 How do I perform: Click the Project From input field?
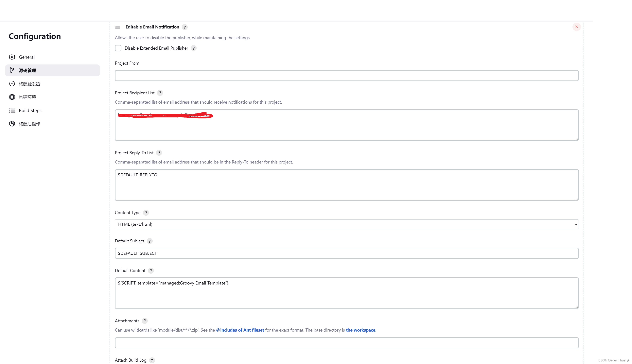[x=346, y=76]
